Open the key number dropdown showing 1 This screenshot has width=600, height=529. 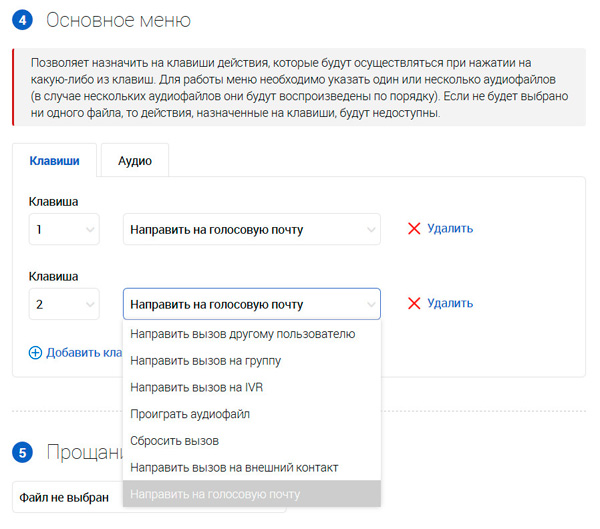(x=64, y=229)
